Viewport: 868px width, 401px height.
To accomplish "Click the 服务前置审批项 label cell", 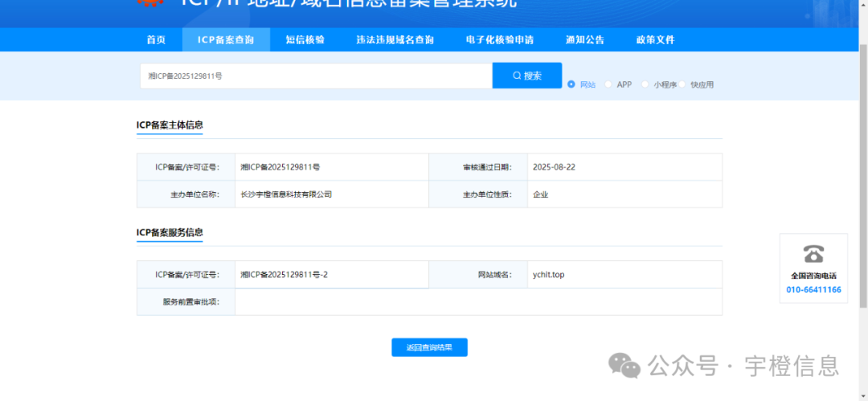I will pos(186,302).
